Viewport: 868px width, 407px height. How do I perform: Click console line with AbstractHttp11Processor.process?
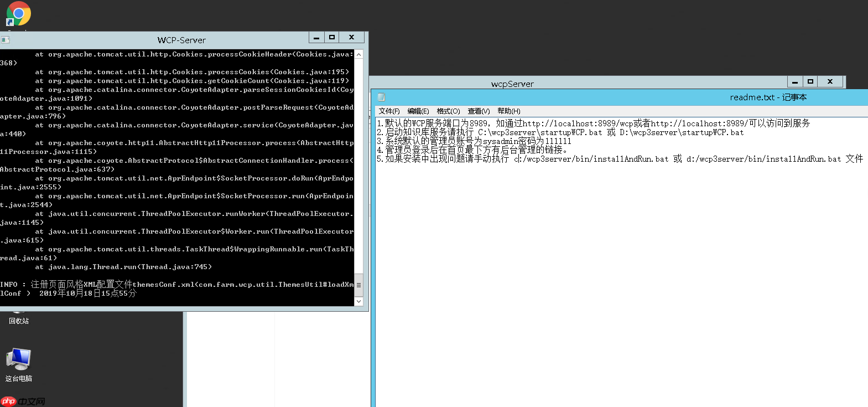pyautogui.click(x=194, y=143)
